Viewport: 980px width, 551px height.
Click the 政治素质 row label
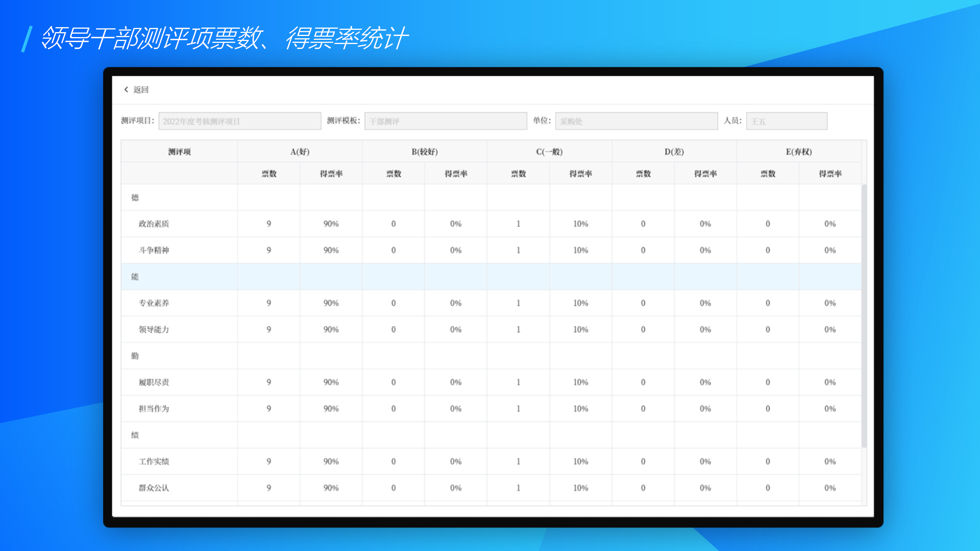(x=154, y=224)
